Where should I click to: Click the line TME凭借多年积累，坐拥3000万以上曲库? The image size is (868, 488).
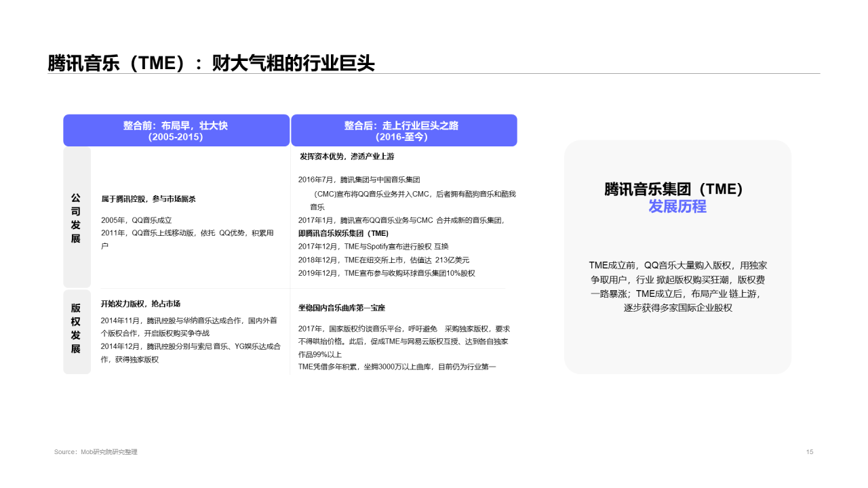click(397, 367)
